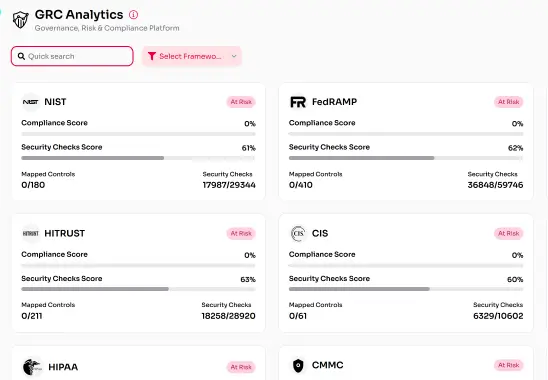Click the 62% FedRAMP security score
The width and height of the screenshot is (548, 380).
(x=515, y=148)
